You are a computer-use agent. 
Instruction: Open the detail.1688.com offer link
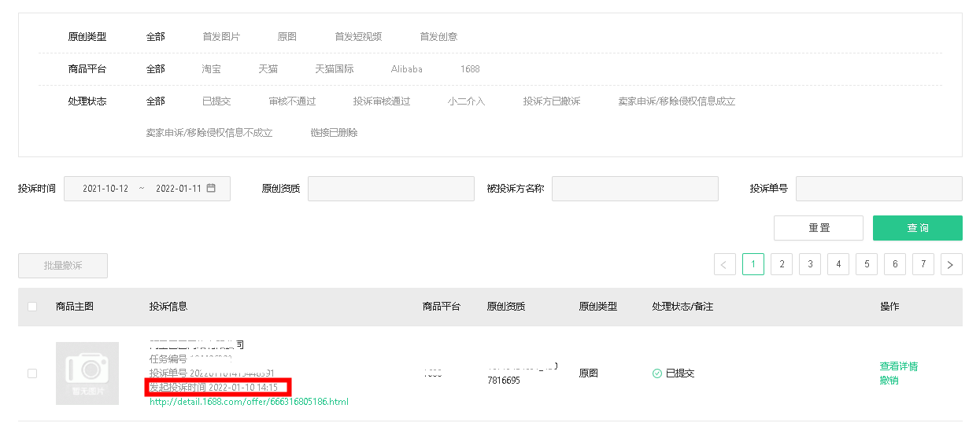point(249,402)
